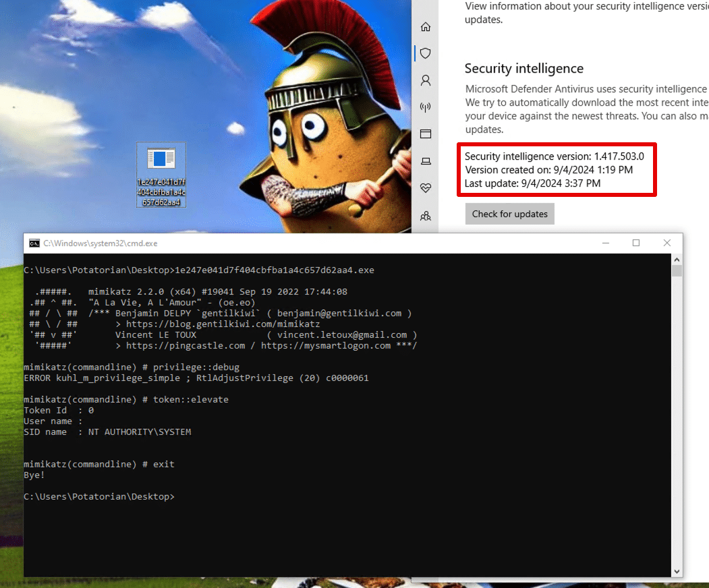Click benjamin@gentilkiwi.com email text
The image size is (709, 588).
[339, 313]
